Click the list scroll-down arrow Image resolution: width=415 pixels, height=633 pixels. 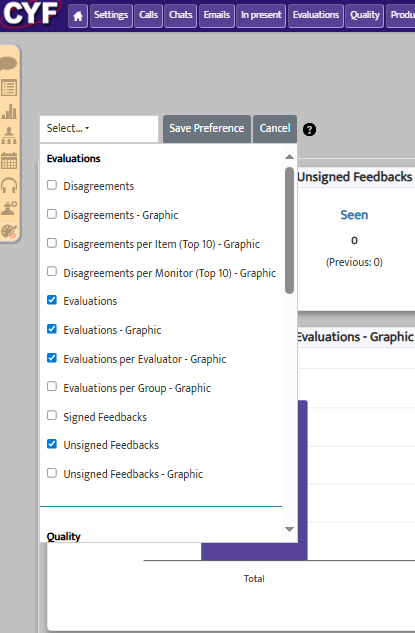pyautogui.click(x=289, y=529)
